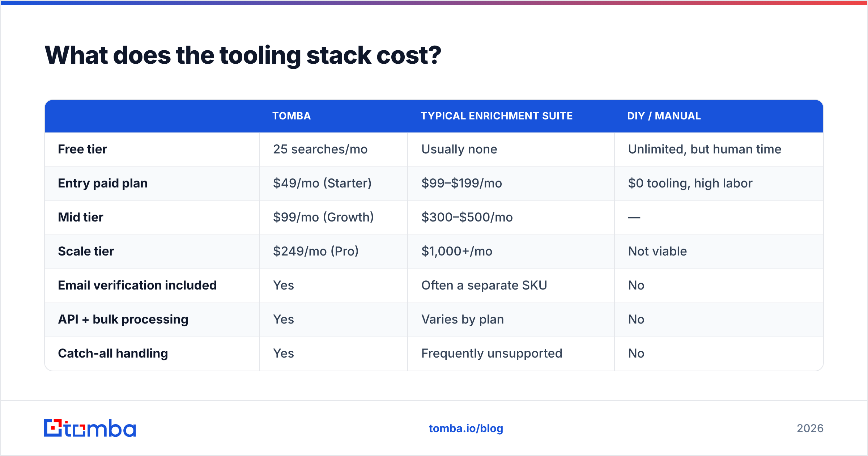Select the Mid tier row label

click(81, 217)
